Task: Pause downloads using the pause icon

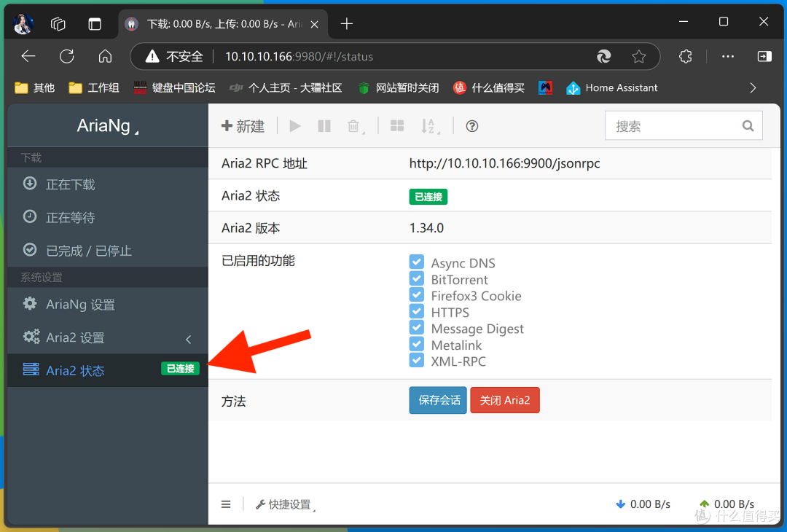Action: [x=324, y=125]
